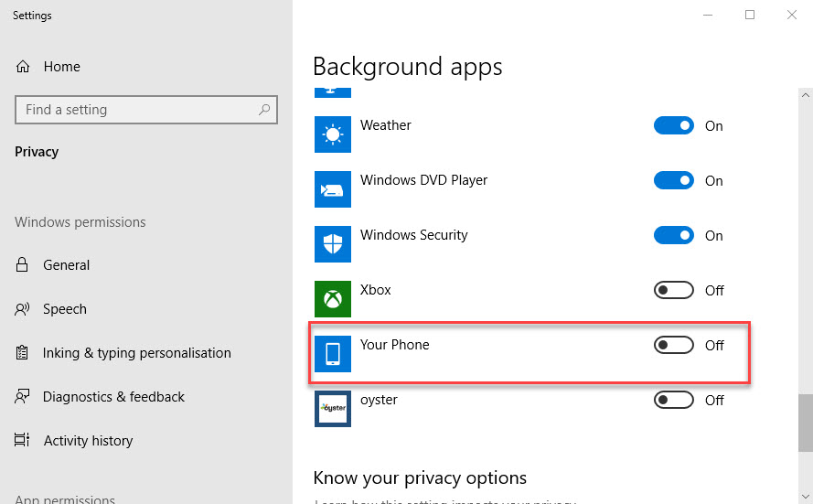813x504 pixels.
Task: Open Diagnostics & feedback settings
Action: (x=113, y=397)
